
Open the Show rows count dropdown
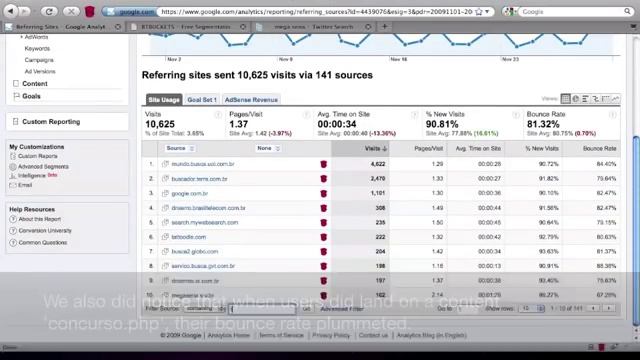point(532,309)
